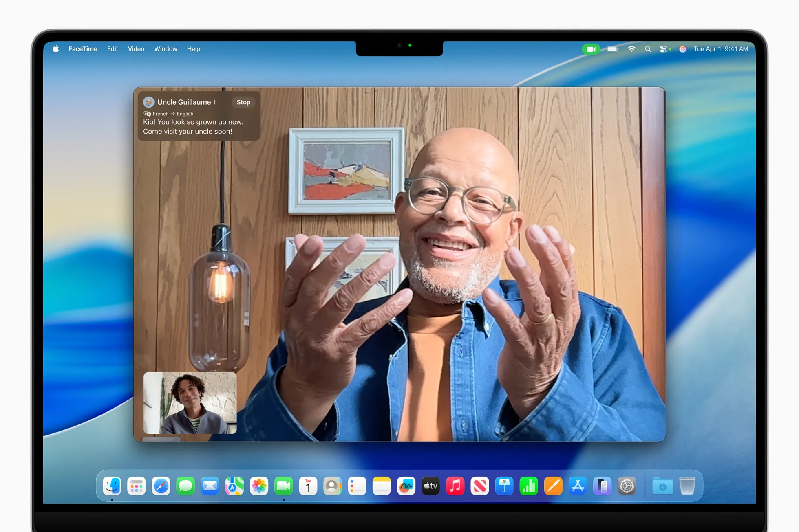This screenshot has width=799, height=532.
Task: Click the FaceTime menu in the menu bar
Action: (x=83, y=48)
